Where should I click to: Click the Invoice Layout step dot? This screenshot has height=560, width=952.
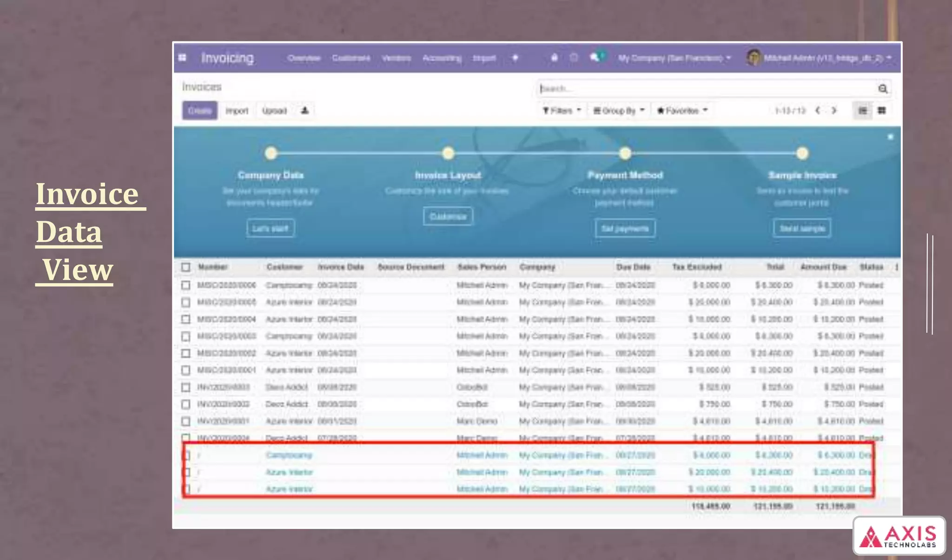(448, 153)
